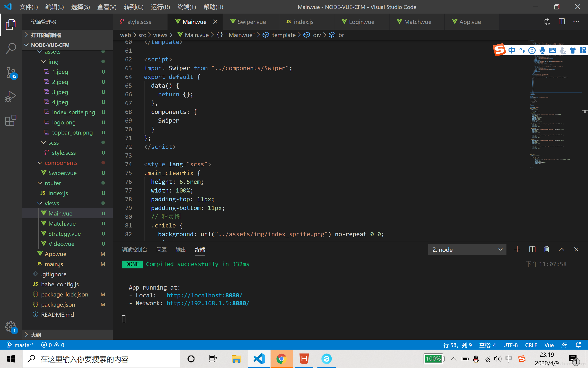
Task: Click 空格: 4 indentation setting
Action: pyautogui.click(x=487, y=345)
